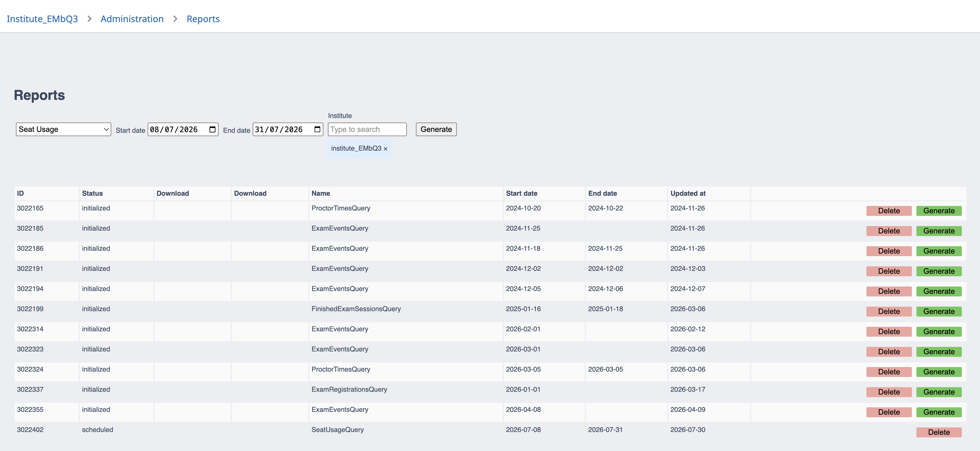The width and height of the screenshot is (980, 451).
Task: Generate report 3022355
Action: (x=939, y=412)
